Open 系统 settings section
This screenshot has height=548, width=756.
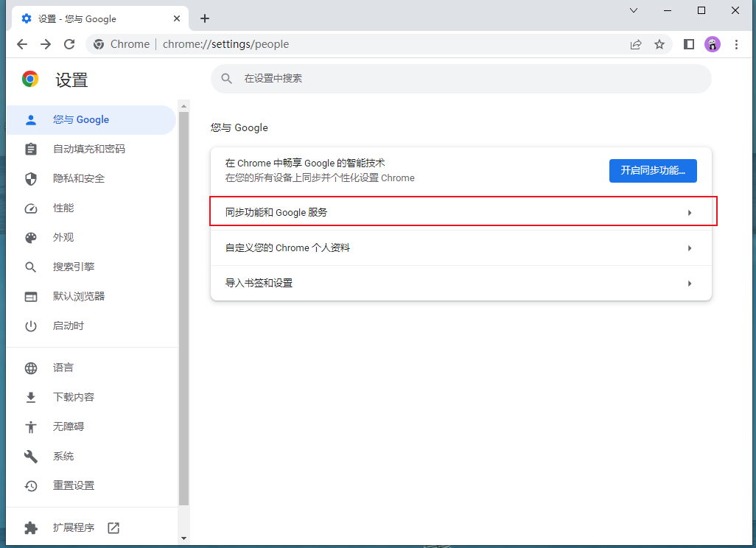point(91,457)
